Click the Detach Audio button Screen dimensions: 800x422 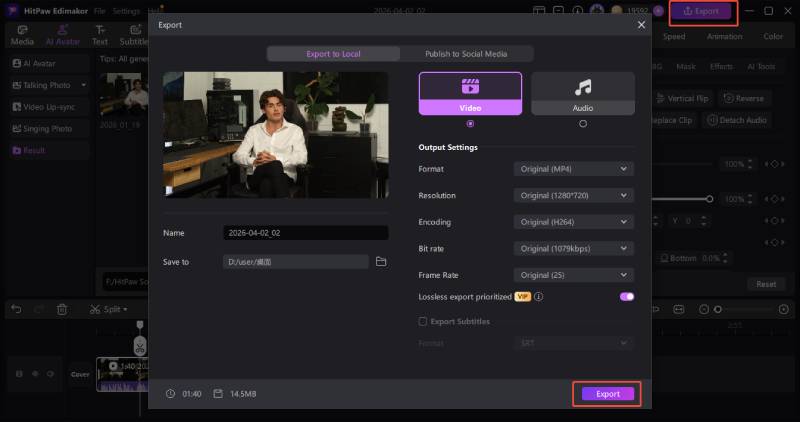coord(737,120)
